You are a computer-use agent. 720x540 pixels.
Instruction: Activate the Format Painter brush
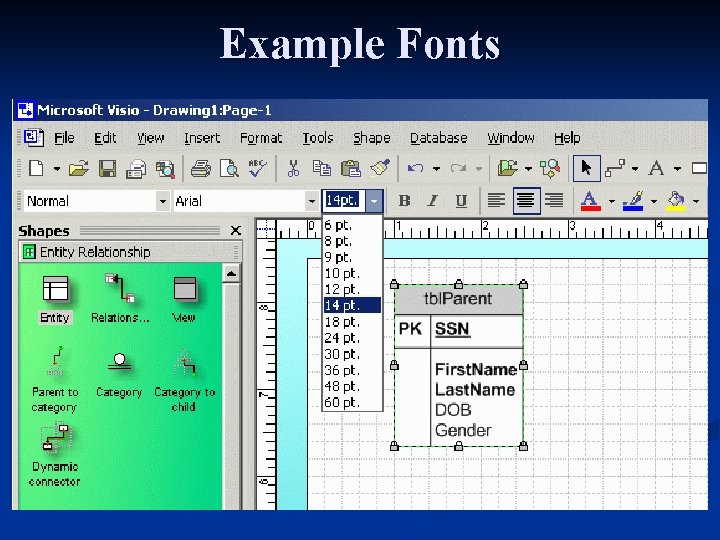click(380, 168)
